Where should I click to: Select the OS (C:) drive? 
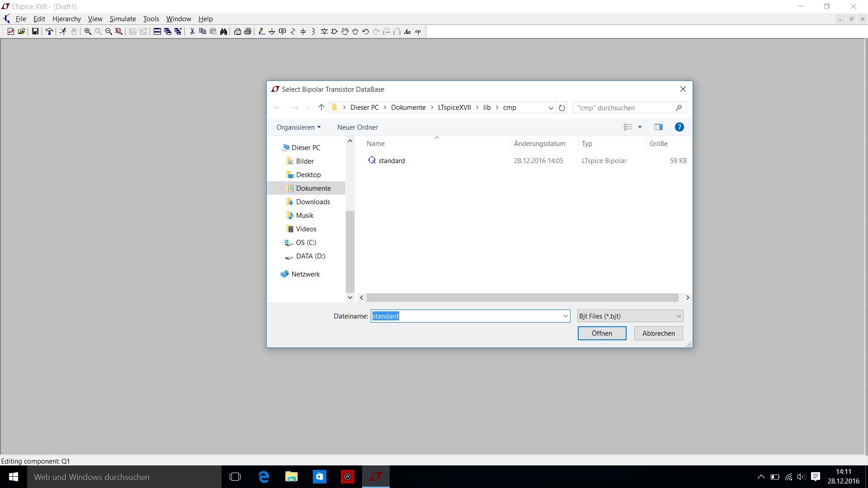coord(306,243)
